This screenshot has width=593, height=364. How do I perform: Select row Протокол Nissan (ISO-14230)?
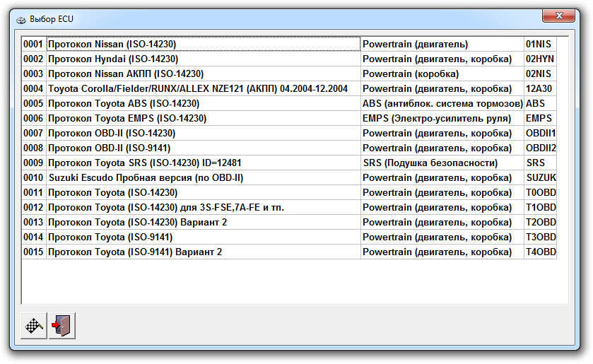[204, 45]
